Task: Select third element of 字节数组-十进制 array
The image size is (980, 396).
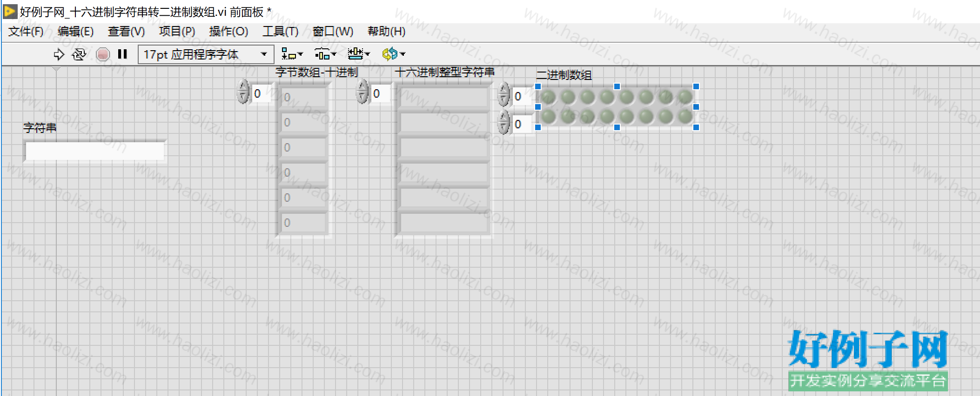Action: point(303,147)
